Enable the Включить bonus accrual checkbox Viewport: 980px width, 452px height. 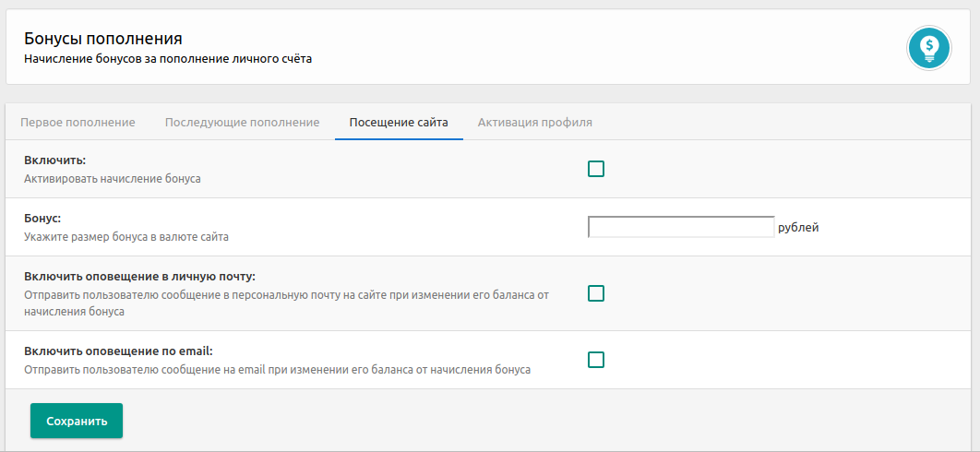(596, 169)
